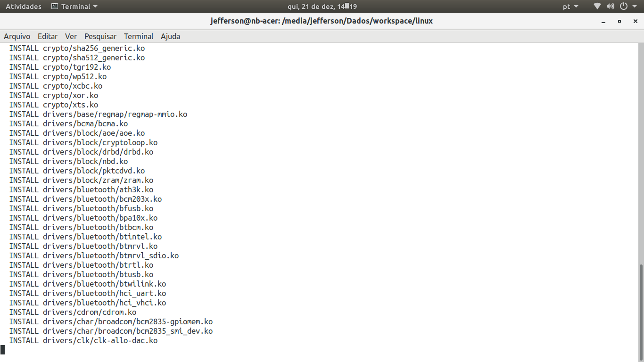Screen dimensions: 644x362
Task: Click the terminal cursor block
Action: click(2, 350)
